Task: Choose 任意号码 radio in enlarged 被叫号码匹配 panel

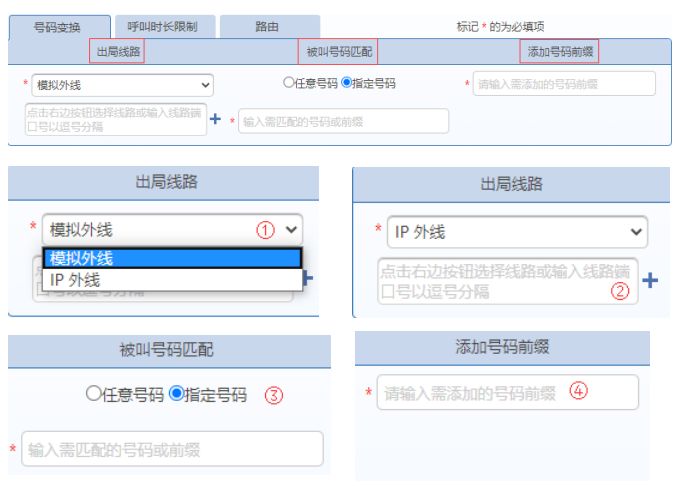Action: (94, 394)
